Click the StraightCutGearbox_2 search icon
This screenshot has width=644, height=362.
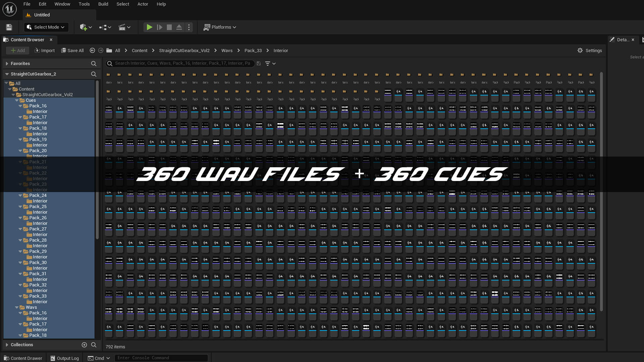coord(94,74)
